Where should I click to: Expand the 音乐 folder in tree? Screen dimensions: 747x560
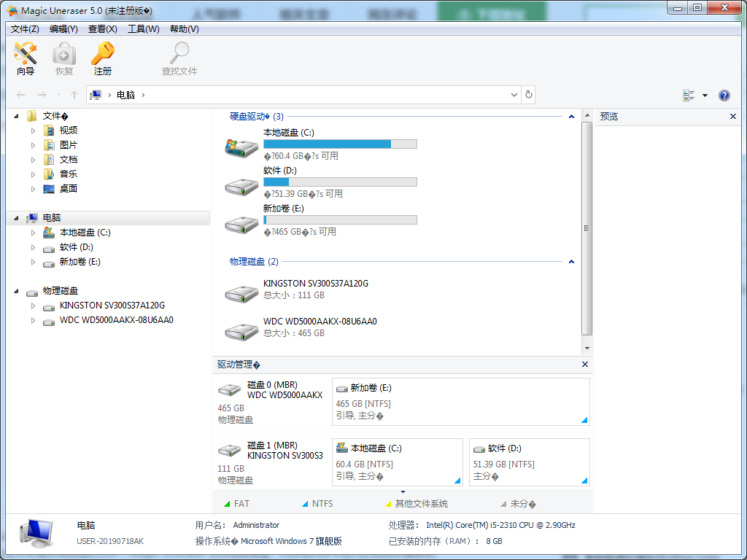33,174
